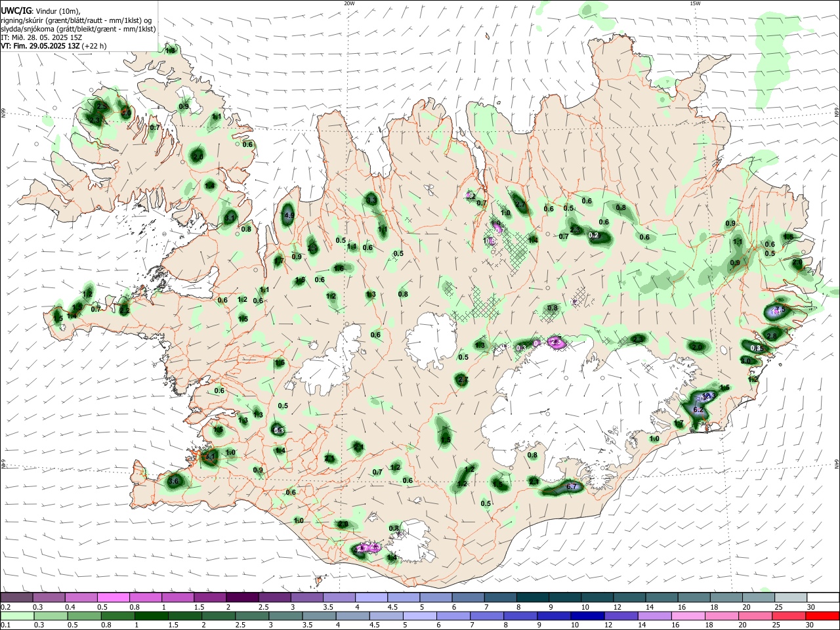840x630 pixels.
Task: Click the 'slydda/snjókoma' legend description line
Action: point(78,29)
